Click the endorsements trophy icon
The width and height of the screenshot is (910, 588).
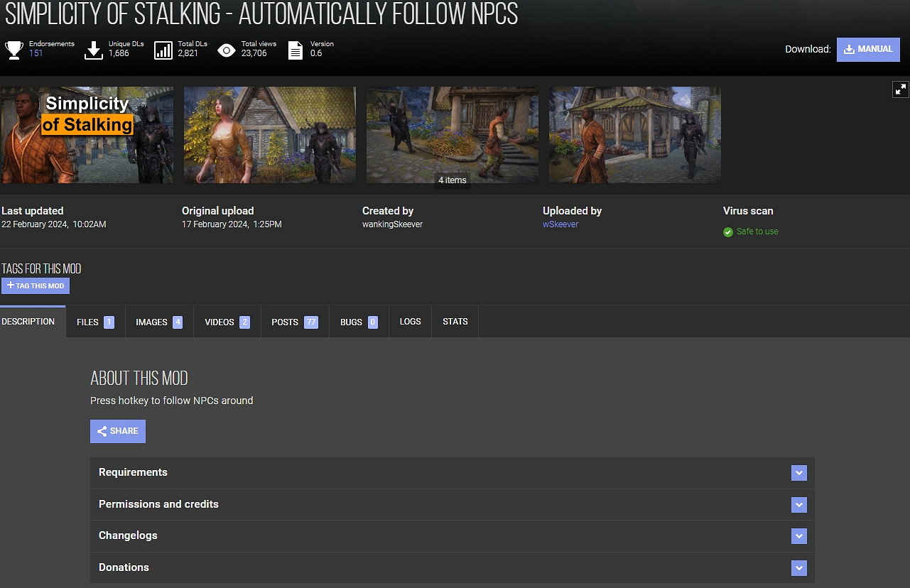coord(14,50)
